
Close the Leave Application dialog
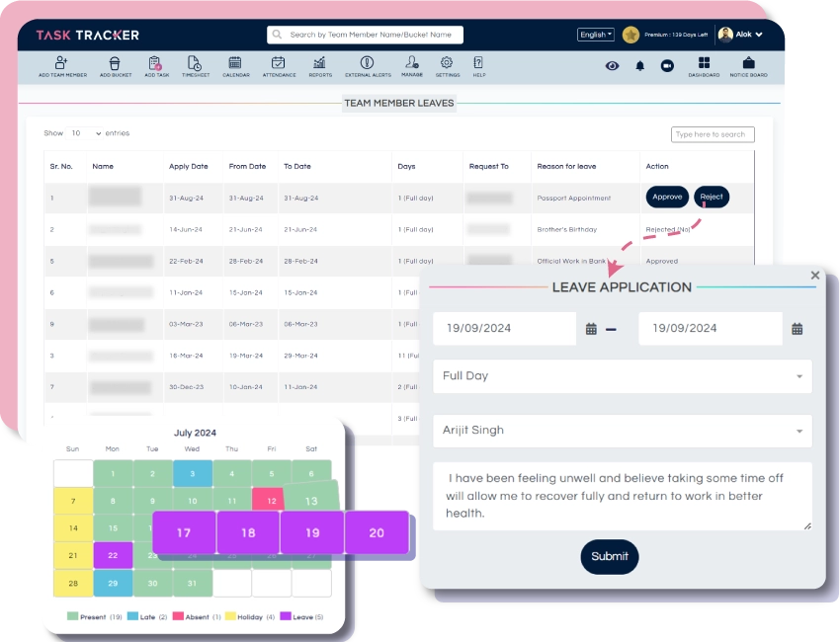click(x=815, y=276)
